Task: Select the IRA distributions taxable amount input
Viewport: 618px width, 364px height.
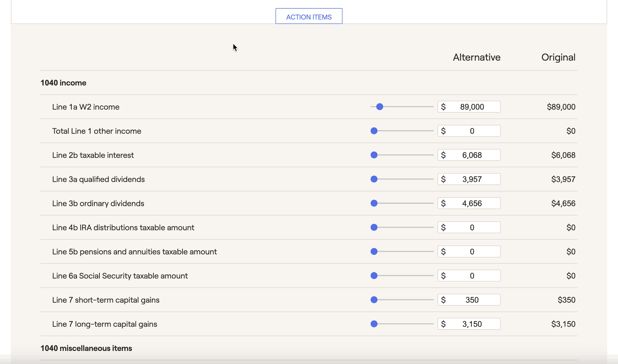Action: 469,228
